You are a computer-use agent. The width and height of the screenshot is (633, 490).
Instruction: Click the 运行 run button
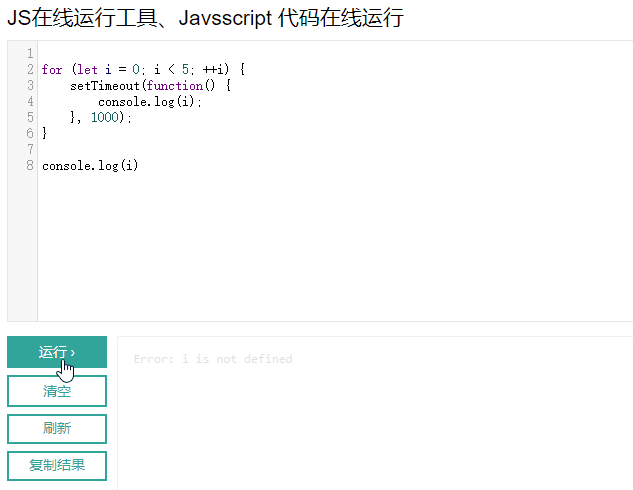[57, 352]
